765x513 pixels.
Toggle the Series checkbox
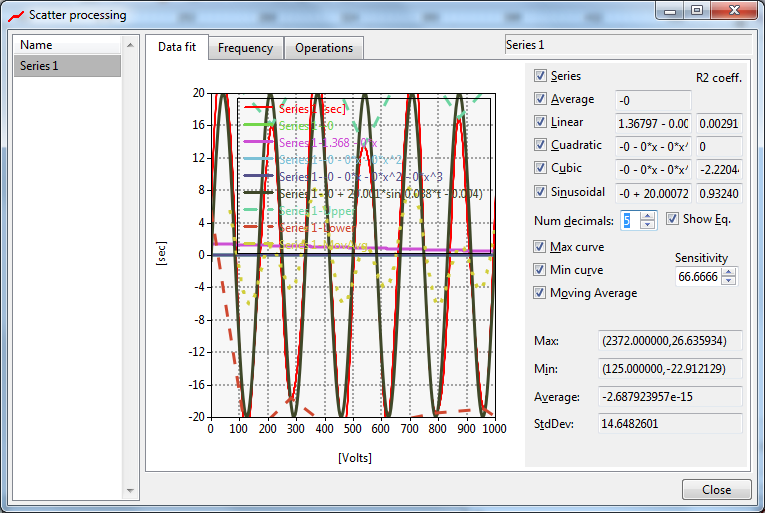tap(540, 76)
